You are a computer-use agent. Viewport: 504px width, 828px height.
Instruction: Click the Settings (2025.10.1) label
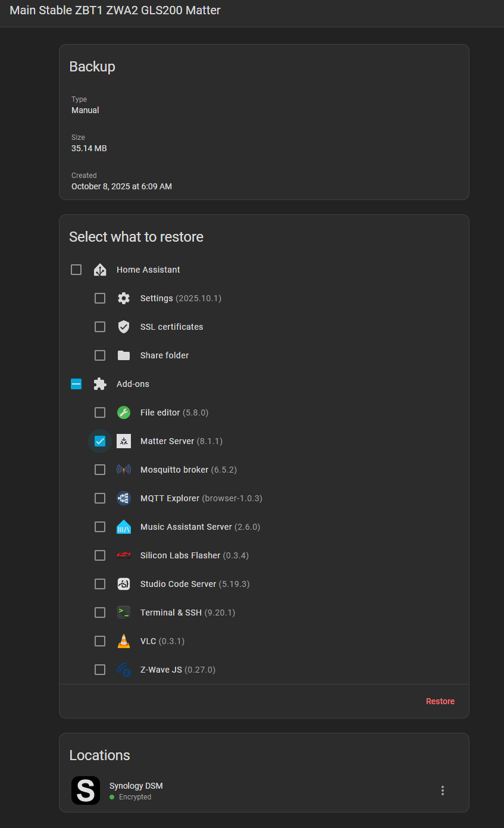pos(180,298)
